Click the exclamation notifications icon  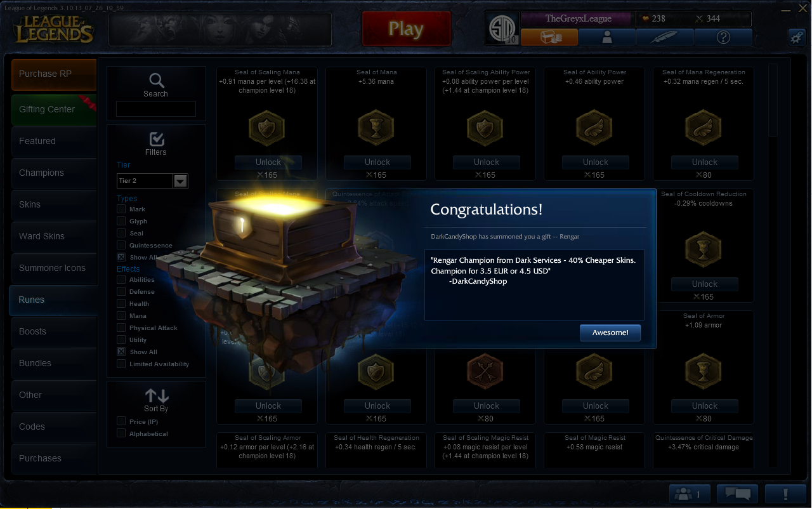click(785, 493)
